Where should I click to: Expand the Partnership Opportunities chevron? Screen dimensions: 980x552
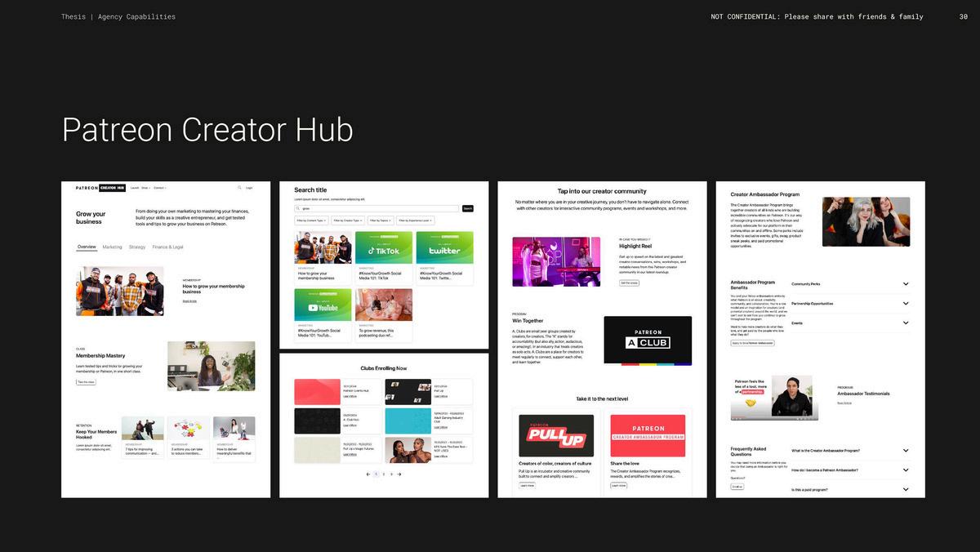[x=906, y=304]
